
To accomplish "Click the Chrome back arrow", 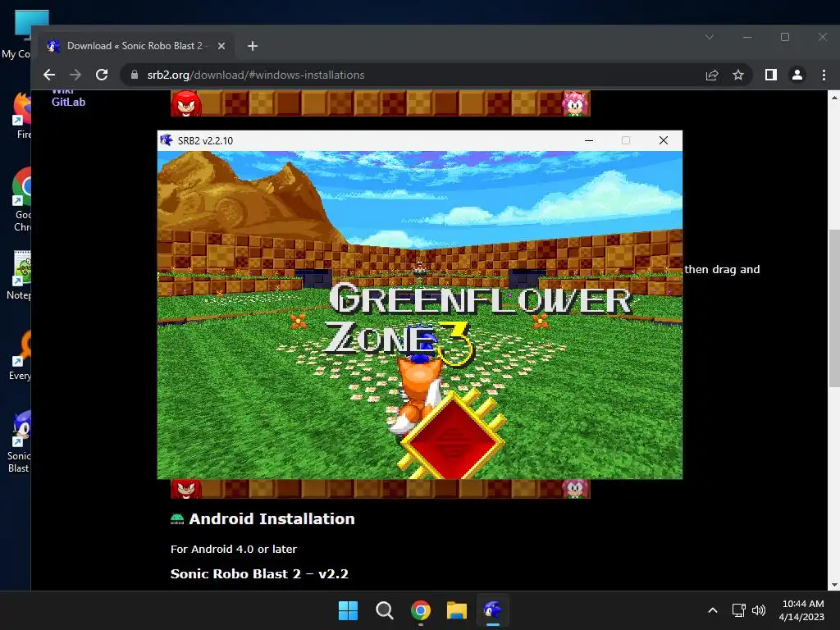I will point(49,75).
